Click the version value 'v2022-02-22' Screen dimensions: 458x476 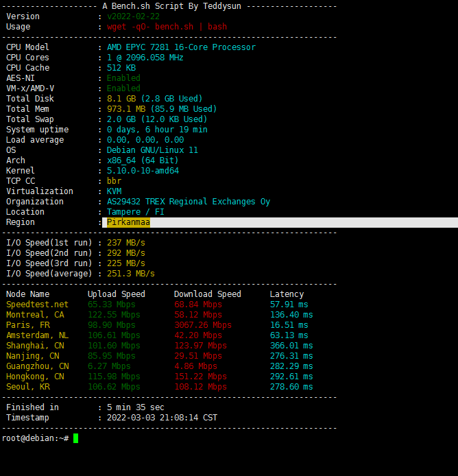[133, 16]
